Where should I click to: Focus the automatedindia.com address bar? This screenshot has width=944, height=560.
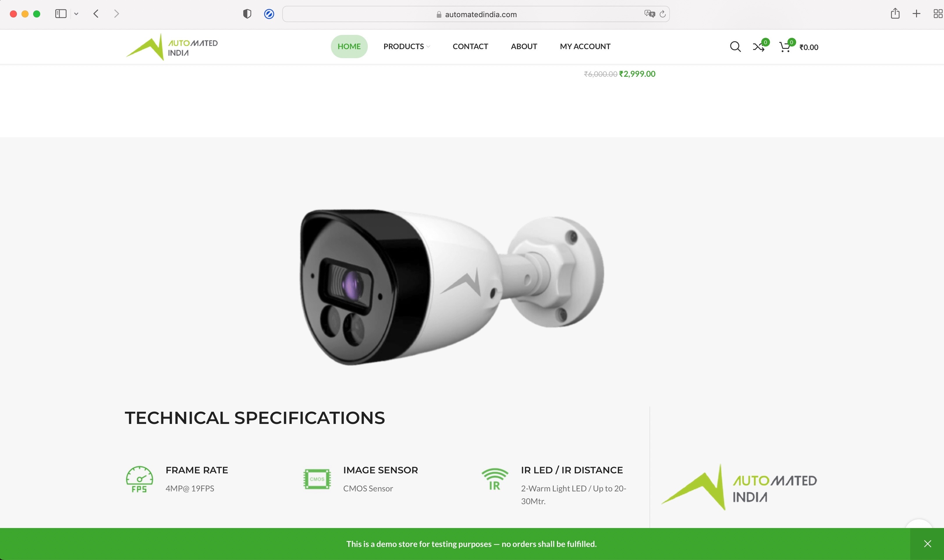tap(476, 14)
